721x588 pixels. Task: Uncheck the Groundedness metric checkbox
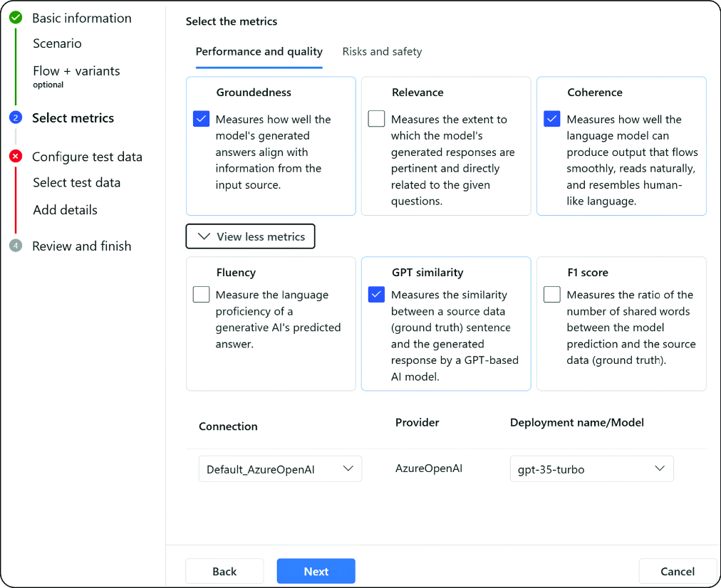[x=202, y=119]
